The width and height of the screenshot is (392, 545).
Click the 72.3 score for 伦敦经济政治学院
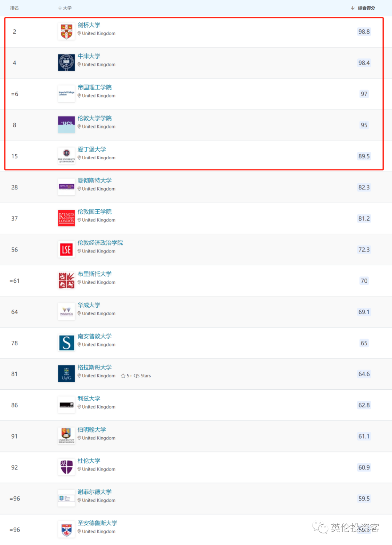click(364, 250)
